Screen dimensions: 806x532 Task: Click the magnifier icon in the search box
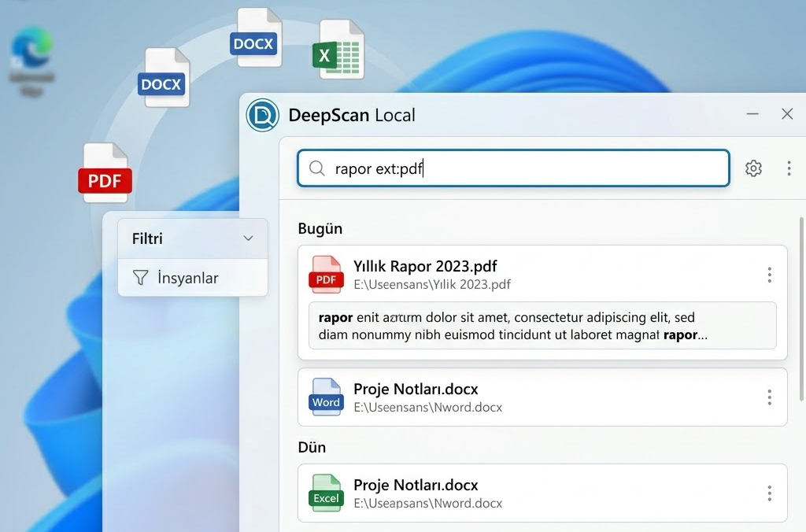click(316, 168)
